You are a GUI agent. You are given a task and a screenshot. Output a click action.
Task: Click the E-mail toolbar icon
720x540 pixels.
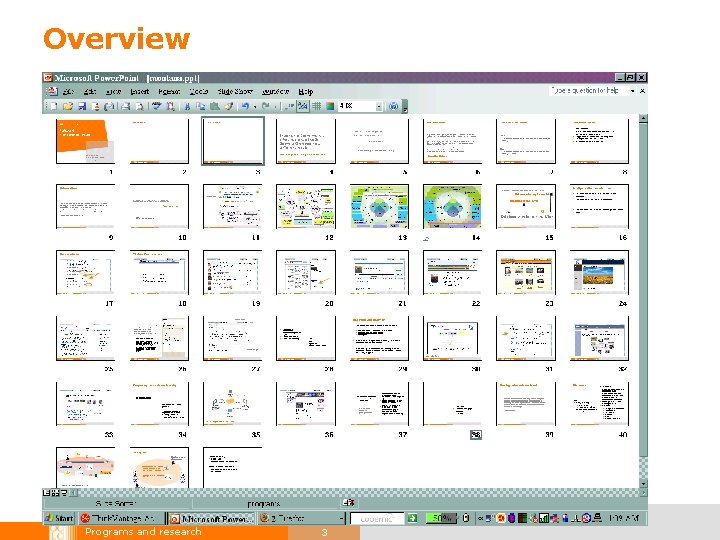(109, 107)
